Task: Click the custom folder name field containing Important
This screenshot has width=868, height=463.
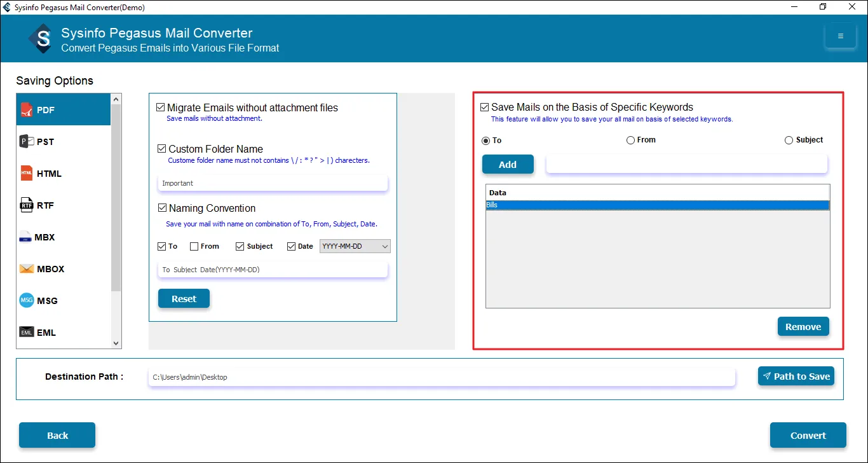Action: [x=273, y=183]
